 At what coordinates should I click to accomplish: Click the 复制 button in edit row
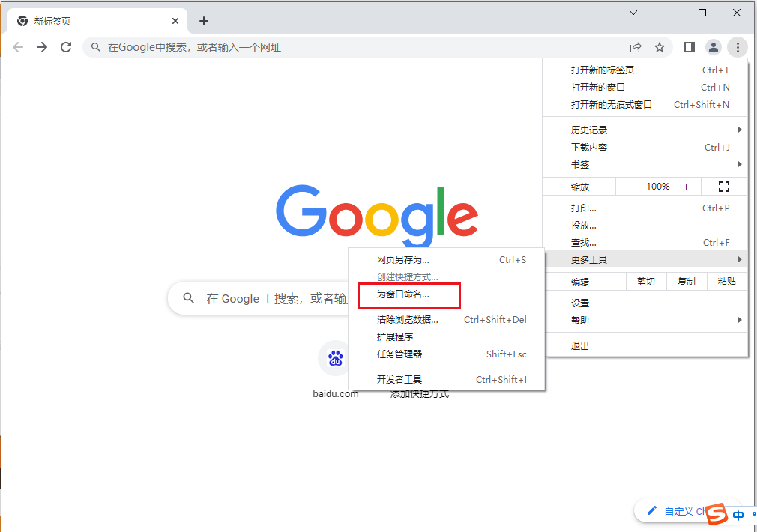click(x=687, y=282)
